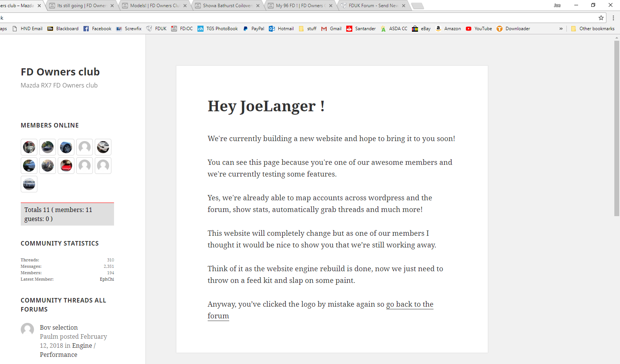Open the Facebook bookmark

[97, 29]
